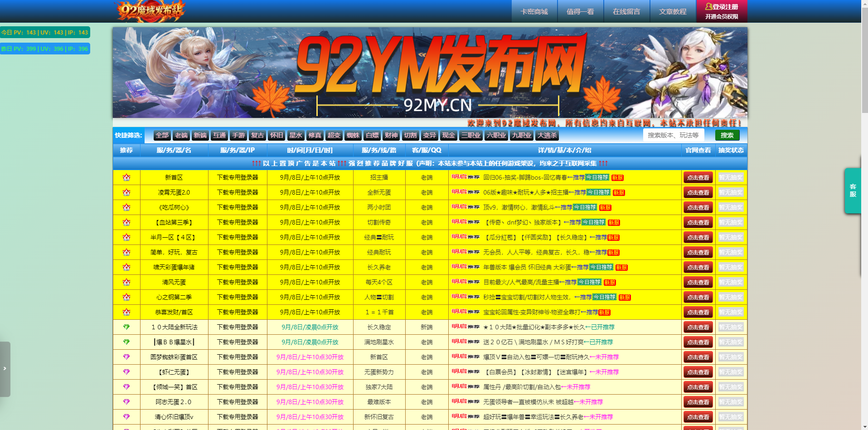Screen dimensions: 868x430
Task: Click 点击查看 for 心之钢第二季
Action: point(698,297)
